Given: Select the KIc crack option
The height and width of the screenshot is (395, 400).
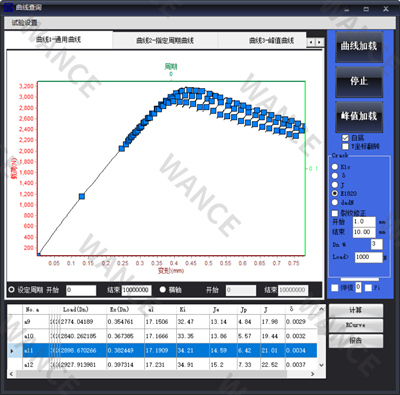Looking at the screenshot, I should [335, 167].
